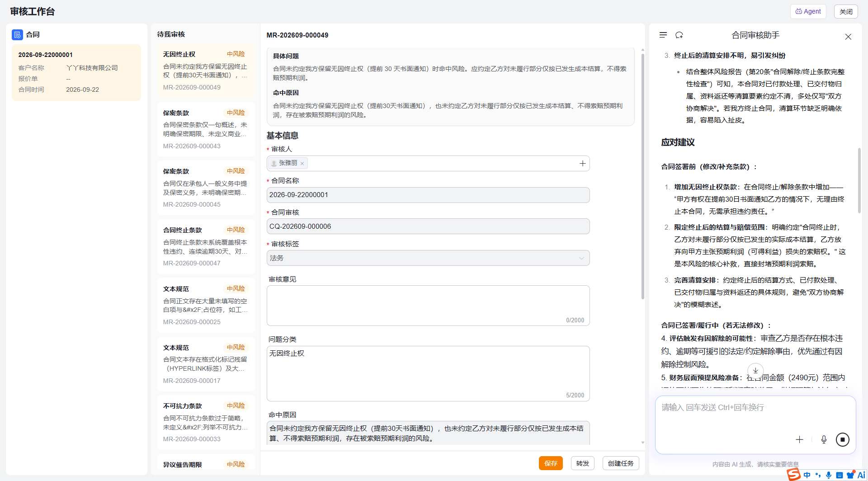Click the 问题分类 text area with 无因终止权

click(428, 373)
